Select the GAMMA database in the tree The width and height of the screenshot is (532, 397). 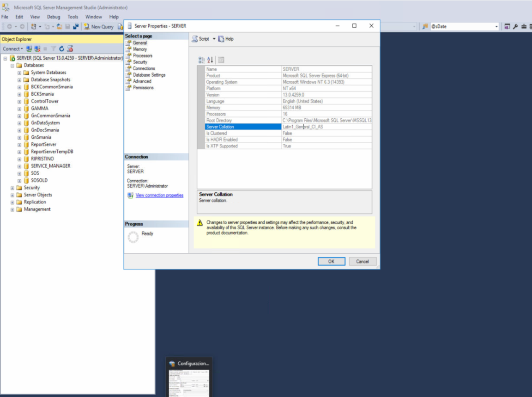point(39,109)
